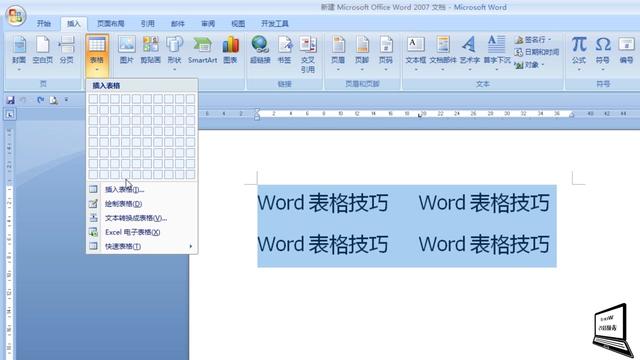Image resolution: width=640 pixels, height=360 pixels.
Task: Insert a number with 编号
Action: [x=627, y=51]
